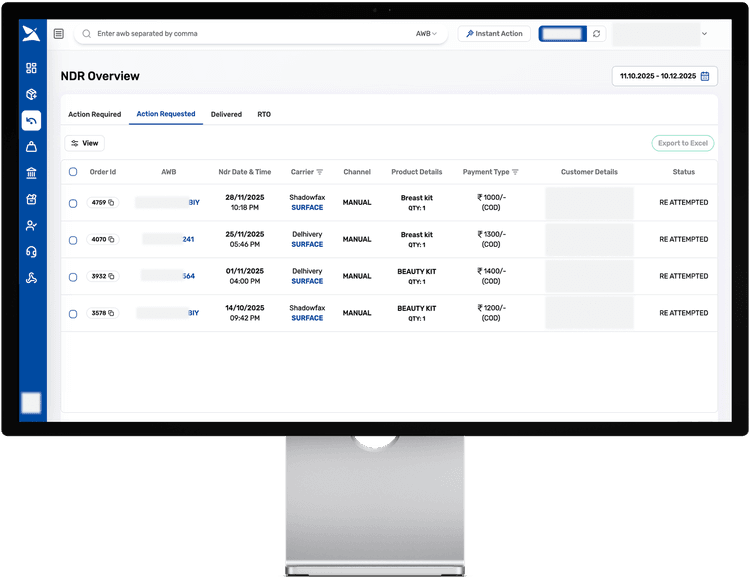The height and width of the screenshot is (578, 750).
Task: Tick the checkbox for order 4070
Action: coord(73,240)
